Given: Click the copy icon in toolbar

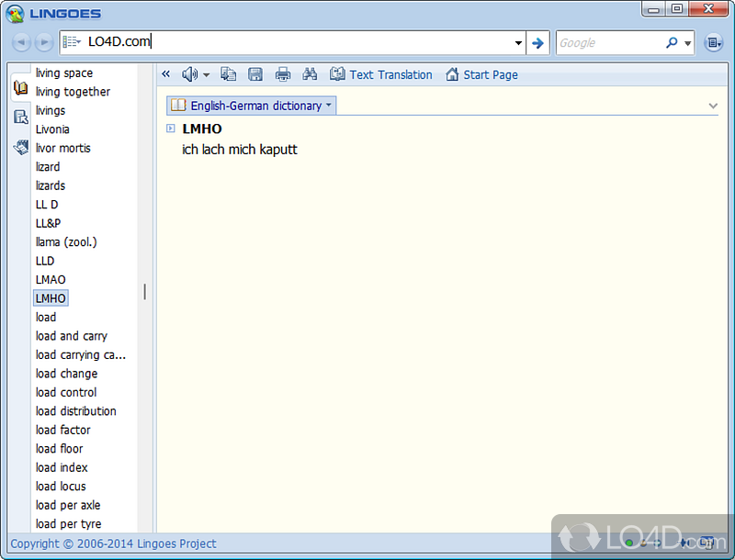Looking at the screenshot, I should point(229,74).
